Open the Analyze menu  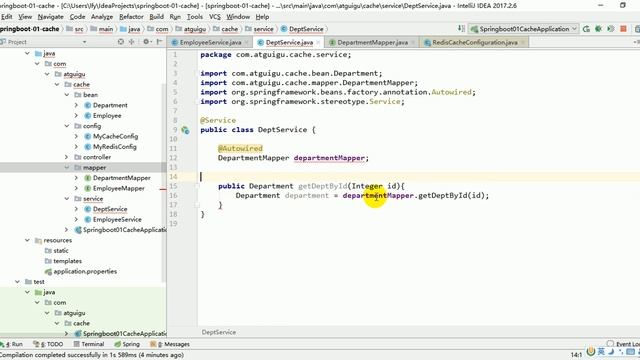coord(102,17)
